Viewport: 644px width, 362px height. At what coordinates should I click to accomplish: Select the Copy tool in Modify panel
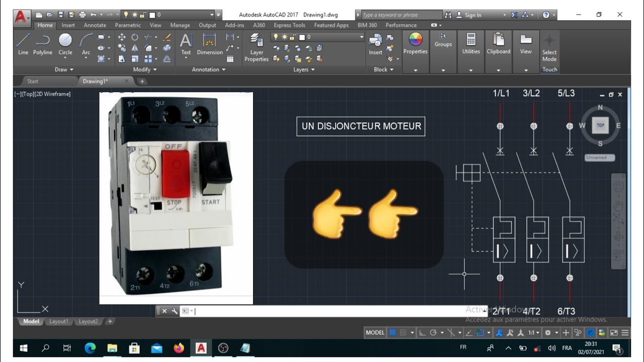122,48
